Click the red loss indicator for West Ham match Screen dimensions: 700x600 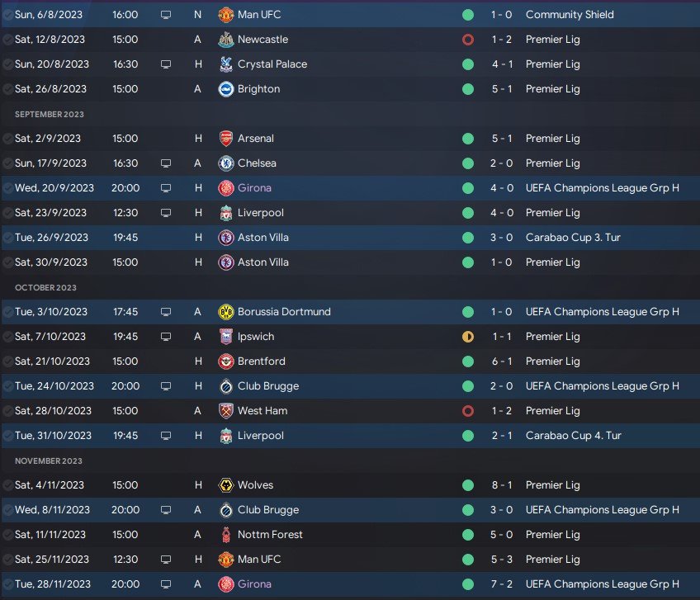pos(468,411)
